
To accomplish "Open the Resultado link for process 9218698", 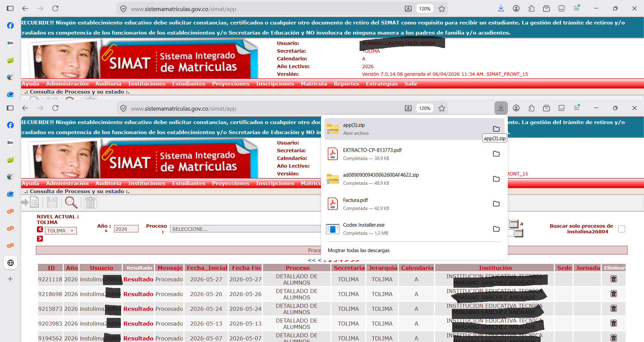I will [x=138, y=294].
